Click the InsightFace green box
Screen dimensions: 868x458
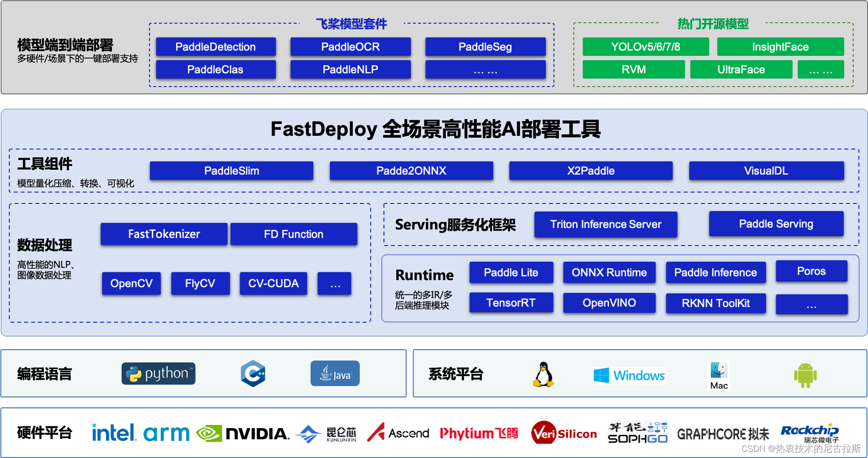[780, 47]
